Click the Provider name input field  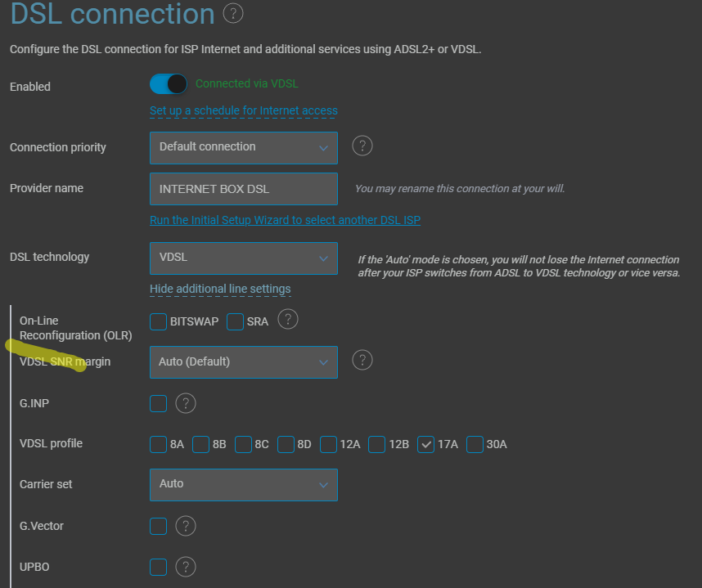[244, 189]
